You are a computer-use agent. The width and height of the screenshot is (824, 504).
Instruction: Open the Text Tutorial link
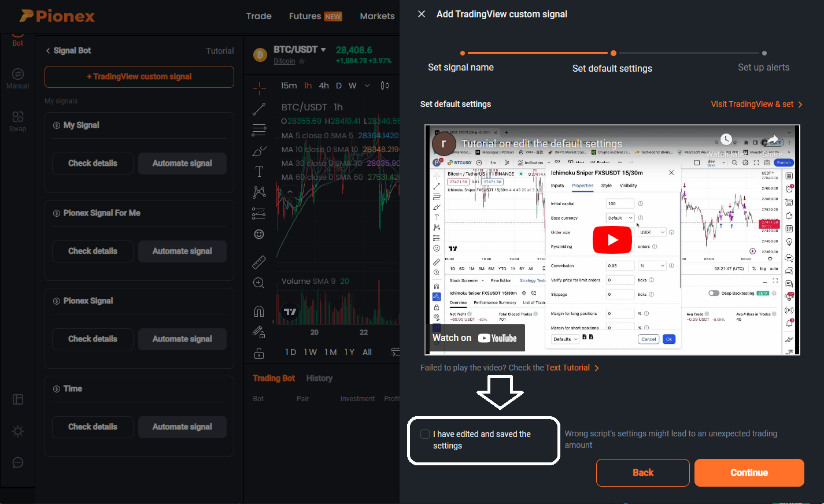tap(572, 368)
